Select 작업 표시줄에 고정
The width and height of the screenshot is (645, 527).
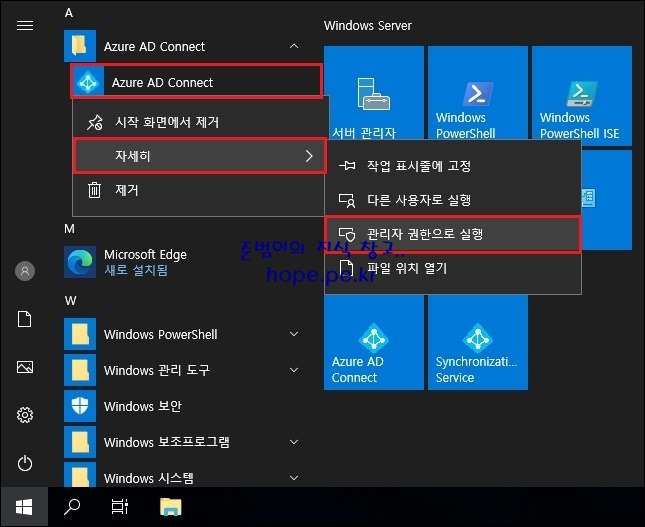click(453, 166)
